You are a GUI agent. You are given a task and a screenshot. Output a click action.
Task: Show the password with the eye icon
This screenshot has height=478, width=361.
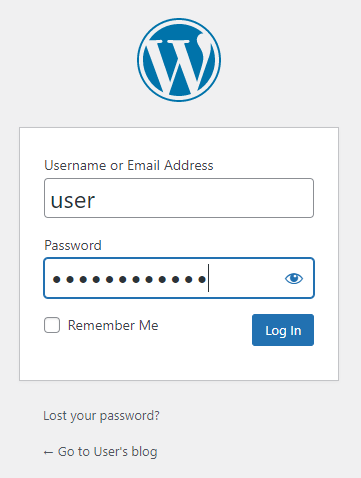tap(294, 278)
